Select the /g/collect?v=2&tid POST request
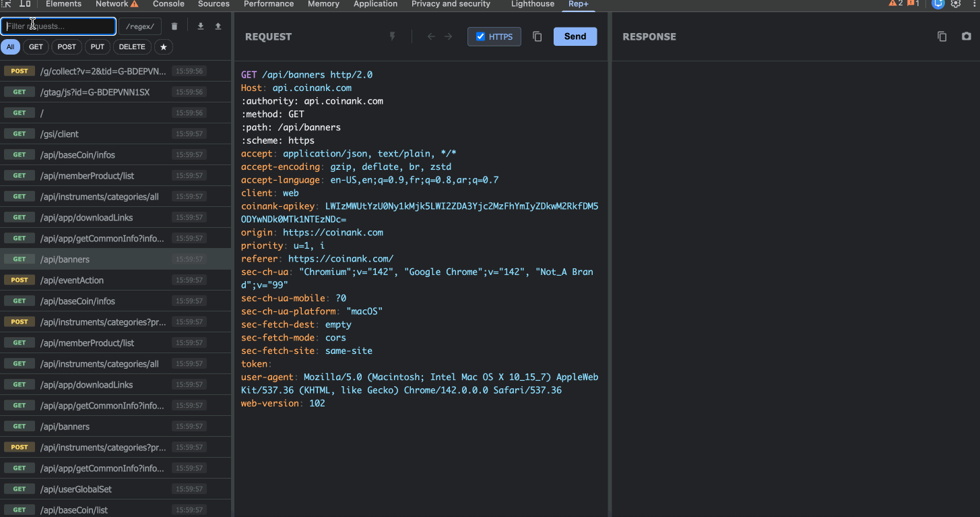Image resolution: width=980 pixels, height=517 pixels. (x=115, y=71)
